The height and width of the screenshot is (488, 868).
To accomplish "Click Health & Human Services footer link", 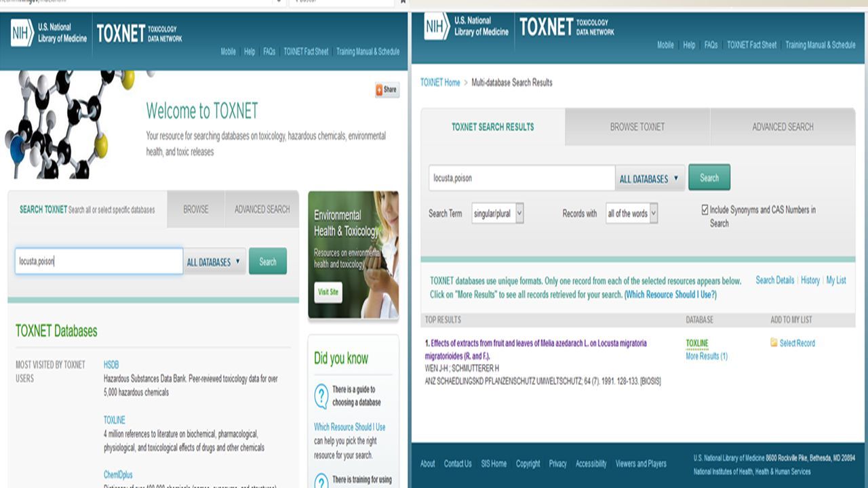I will [x=782, y=472].
